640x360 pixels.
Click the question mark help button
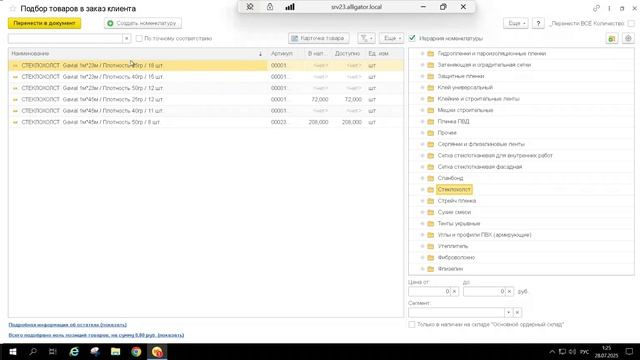538,24
